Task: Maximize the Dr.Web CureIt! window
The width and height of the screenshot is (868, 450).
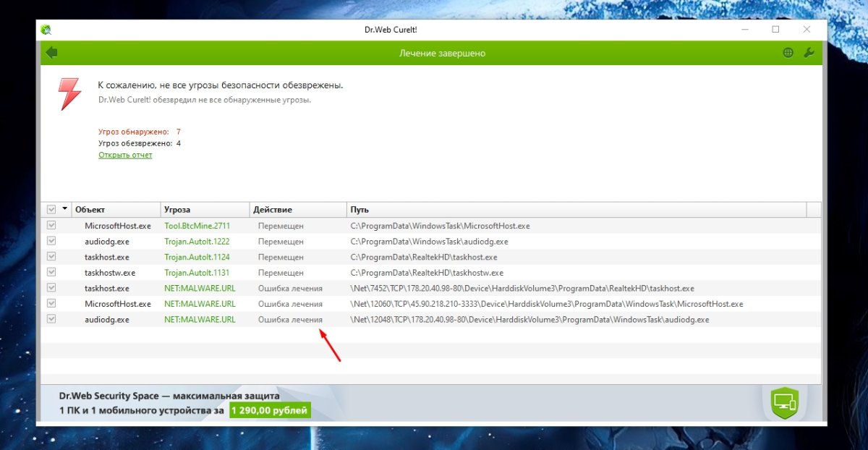Action: pyautogui.click(x=775, y=30)
